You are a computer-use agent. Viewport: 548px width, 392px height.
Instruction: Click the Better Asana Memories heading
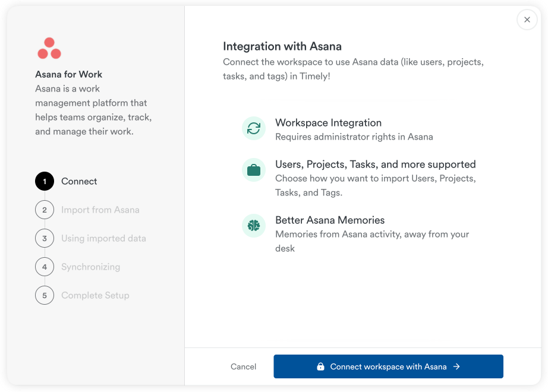[x=330, y=220]
